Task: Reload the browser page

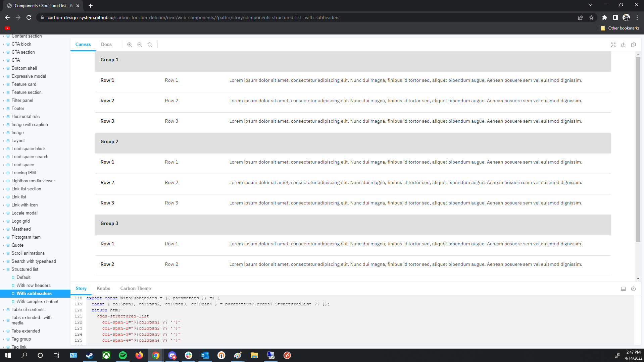Action: [x=29, y=17]
